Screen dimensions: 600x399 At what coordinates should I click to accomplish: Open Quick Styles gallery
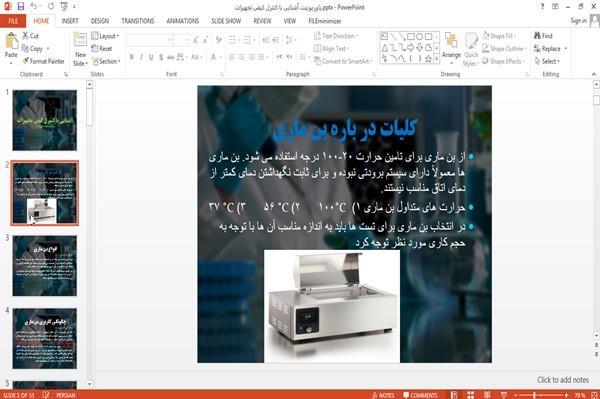point(471,49)
